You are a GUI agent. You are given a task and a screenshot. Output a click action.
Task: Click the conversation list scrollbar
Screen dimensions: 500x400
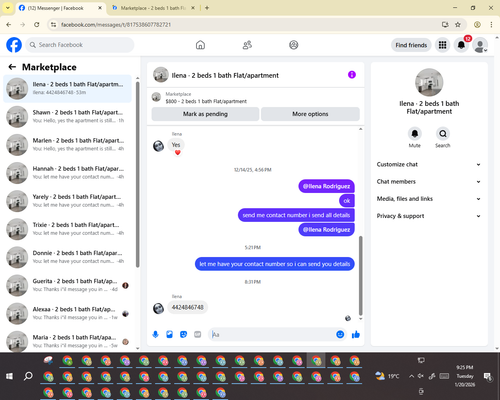[x=137, y=174]
